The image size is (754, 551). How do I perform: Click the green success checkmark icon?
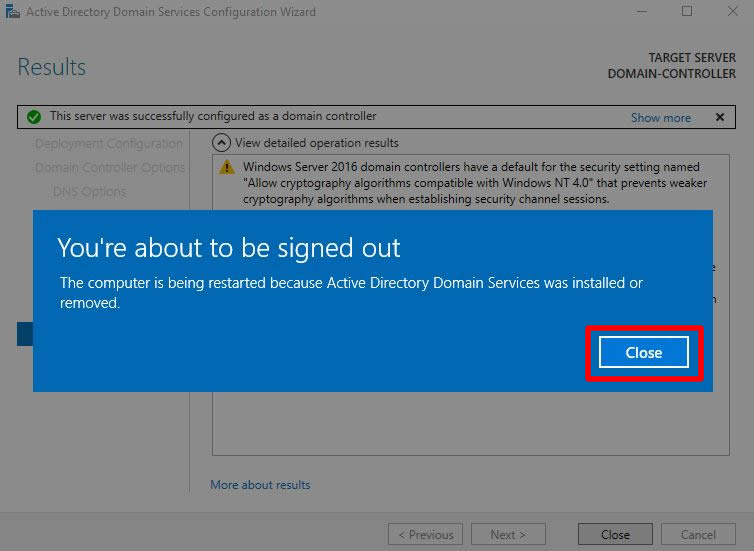[x=34, y=117]
